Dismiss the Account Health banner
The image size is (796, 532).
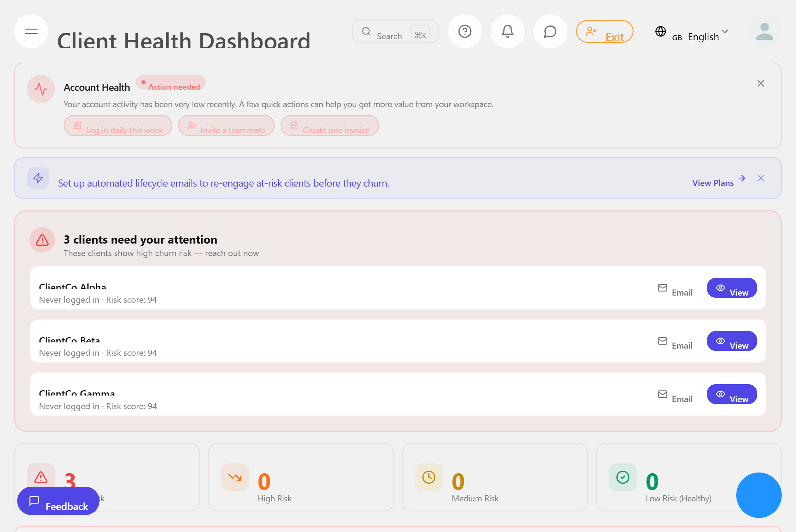coord(760,83)
